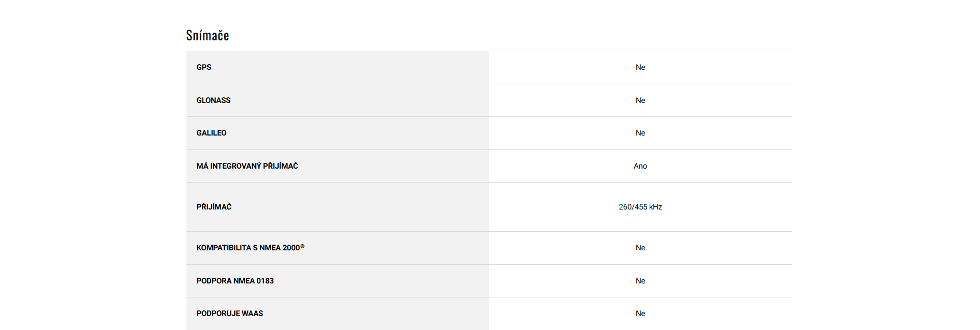Select the standalone 'PŘIJÍMAČ' row label
This screenshot has width=980, height=330.
pyautogui.click(x=214, y=207)
